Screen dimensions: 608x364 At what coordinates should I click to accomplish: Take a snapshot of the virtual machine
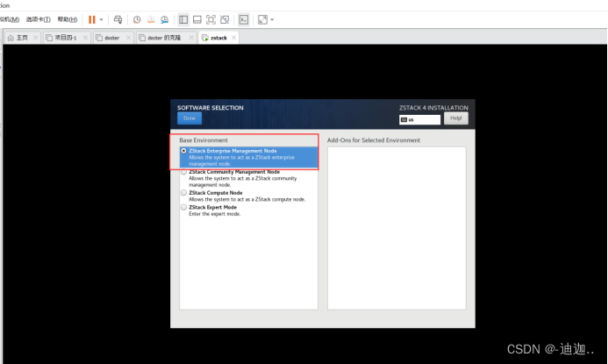[x=137, y=19]
